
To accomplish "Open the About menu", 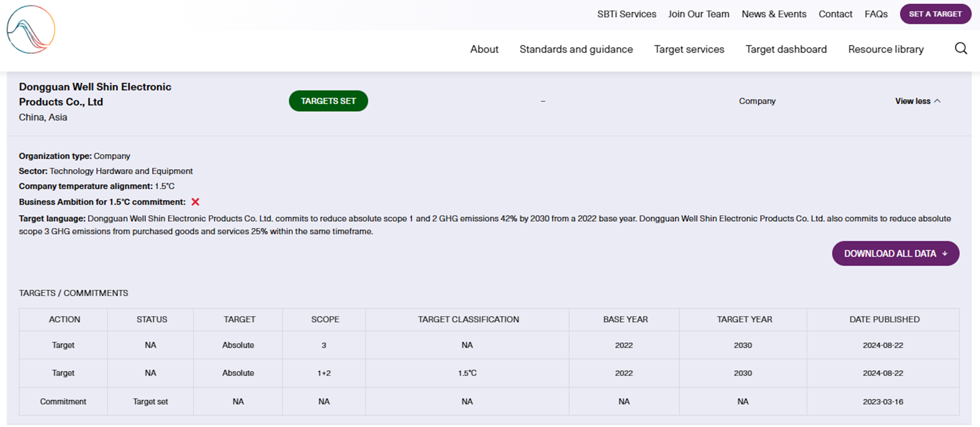I will tap(484, 49).
